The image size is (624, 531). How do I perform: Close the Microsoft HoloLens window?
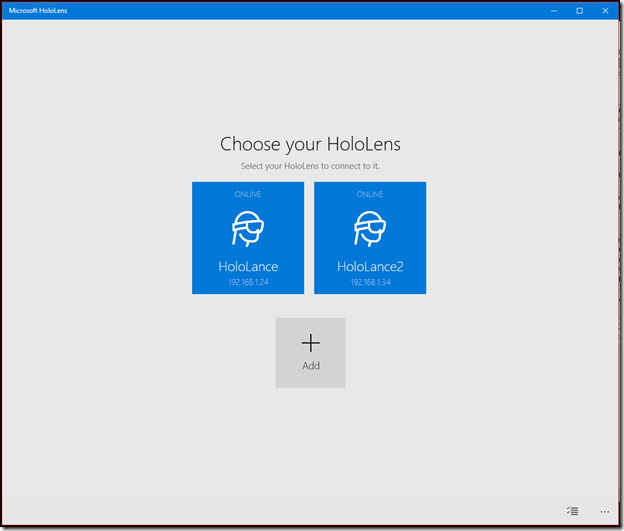[x=605, y=11]
